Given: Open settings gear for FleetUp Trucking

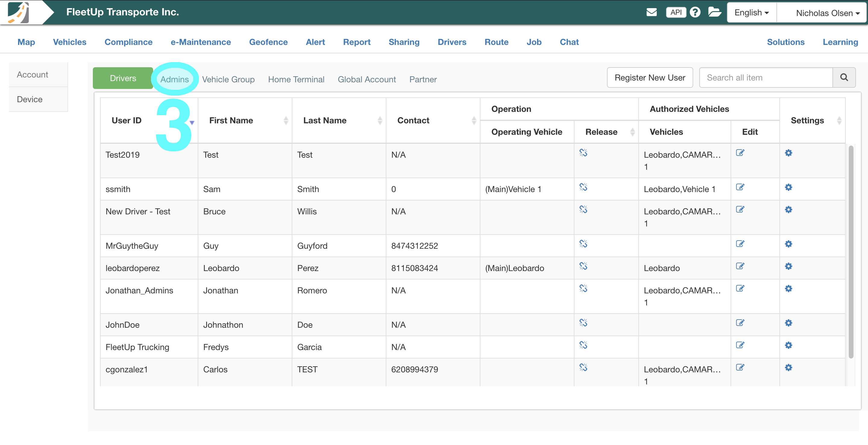Looking at the screenshot, I should click(788, 345).
